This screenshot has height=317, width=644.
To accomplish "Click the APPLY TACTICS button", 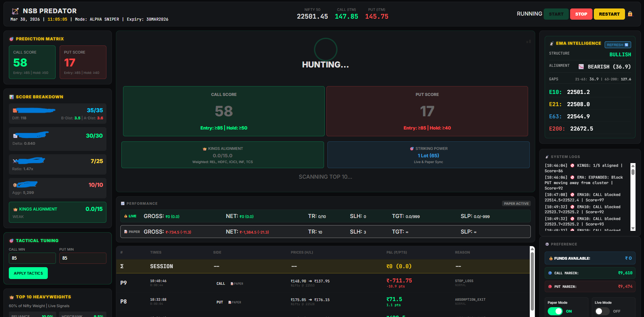I will (x=28, y=273).
